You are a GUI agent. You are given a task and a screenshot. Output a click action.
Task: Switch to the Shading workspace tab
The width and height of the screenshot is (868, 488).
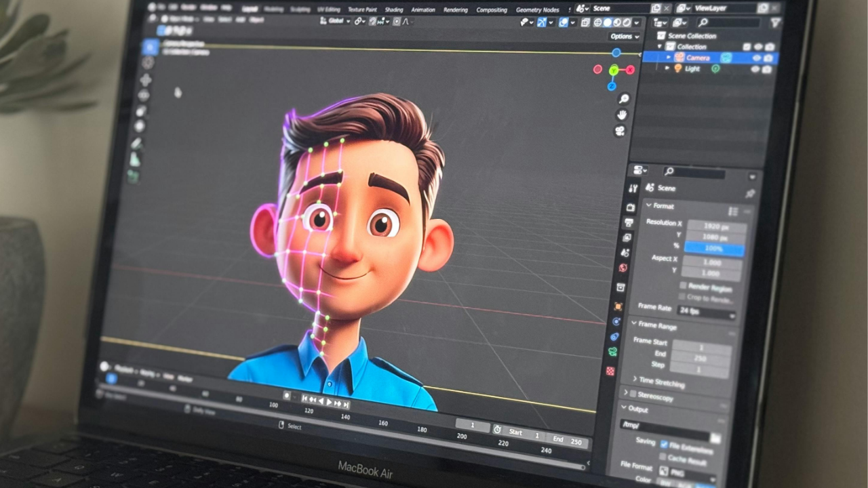click(x=394, y=10)
